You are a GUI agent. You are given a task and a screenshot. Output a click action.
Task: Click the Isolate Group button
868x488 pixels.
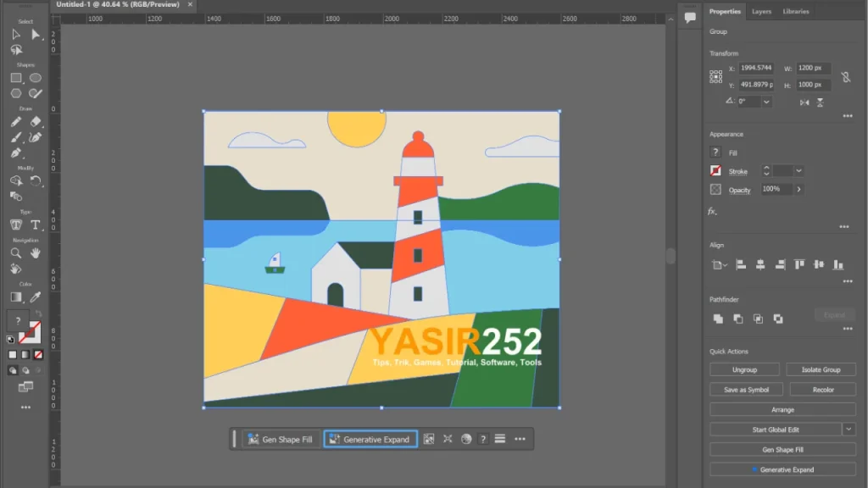[821, 369]
